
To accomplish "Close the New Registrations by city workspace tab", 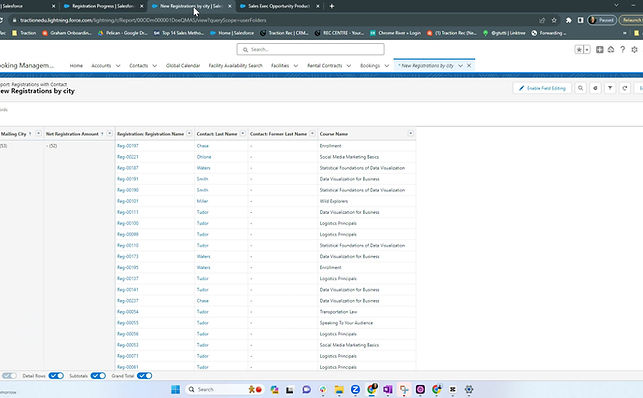I will click(469, 66).
